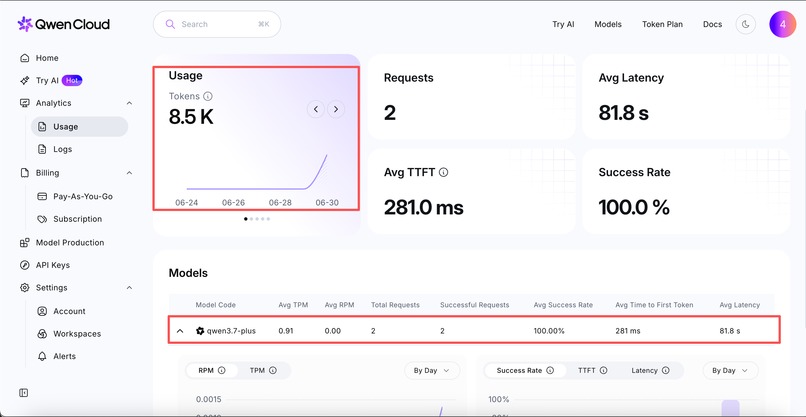
Task: Click the Success Rate info icon
Action: click(x=550, y=370)
